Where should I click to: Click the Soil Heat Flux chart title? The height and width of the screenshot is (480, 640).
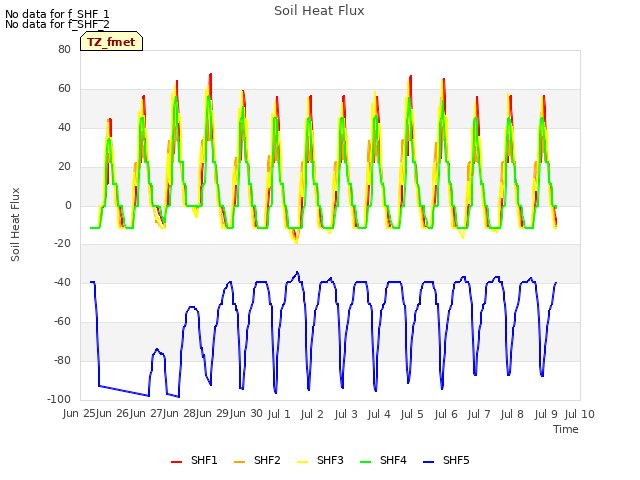[319, 11]
